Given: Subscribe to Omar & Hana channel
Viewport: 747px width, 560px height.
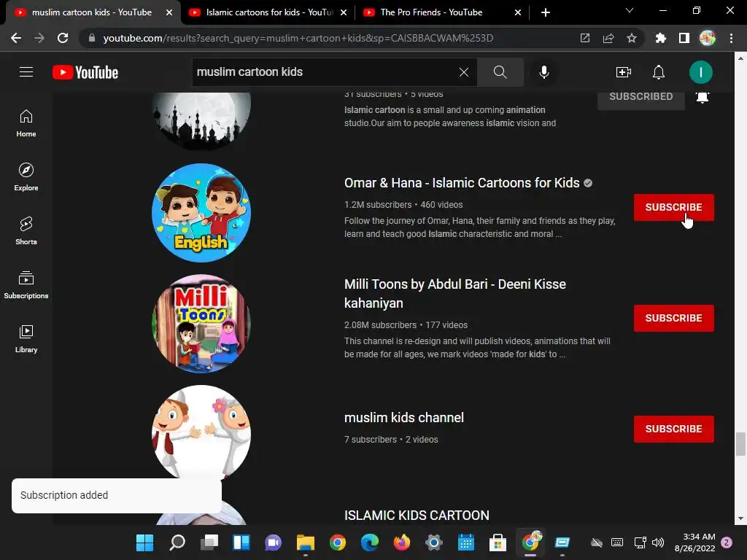Looking at the screenshot, I should coord(673,207).
